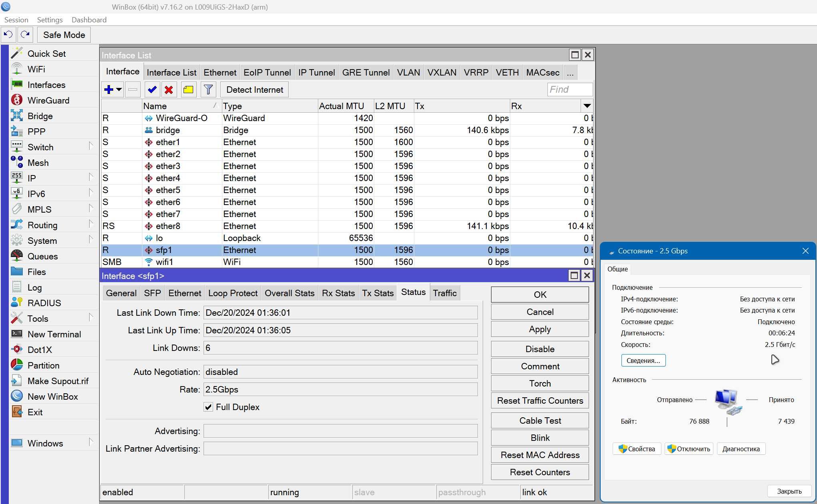Switch to the SFP tab
This screenshot has width=817, height=504.
[x=152, y=293]
